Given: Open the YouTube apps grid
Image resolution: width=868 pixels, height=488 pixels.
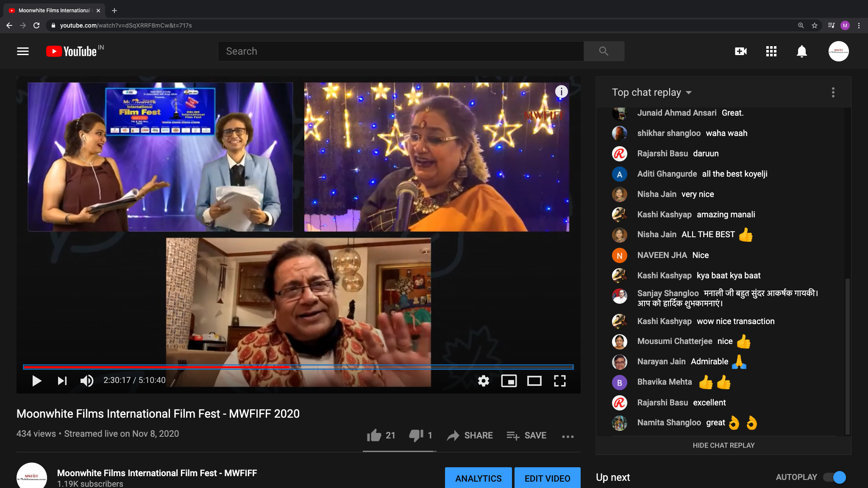Looking at the screenshot, I should click(x=771, y=51).
